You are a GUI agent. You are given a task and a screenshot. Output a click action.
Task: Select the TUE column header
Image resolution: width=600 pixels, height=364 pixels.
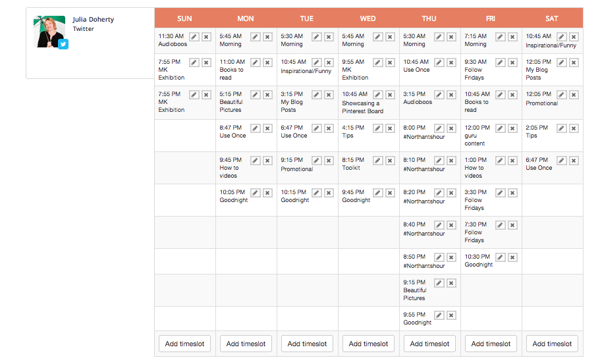coord(307,18)
